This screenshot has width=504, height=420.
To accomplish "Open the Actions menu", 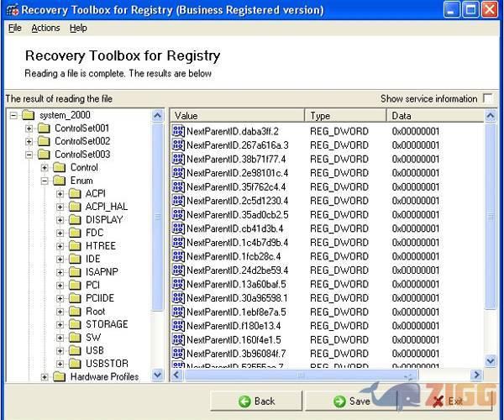I will pyautogui.click(x=45, y=29).
